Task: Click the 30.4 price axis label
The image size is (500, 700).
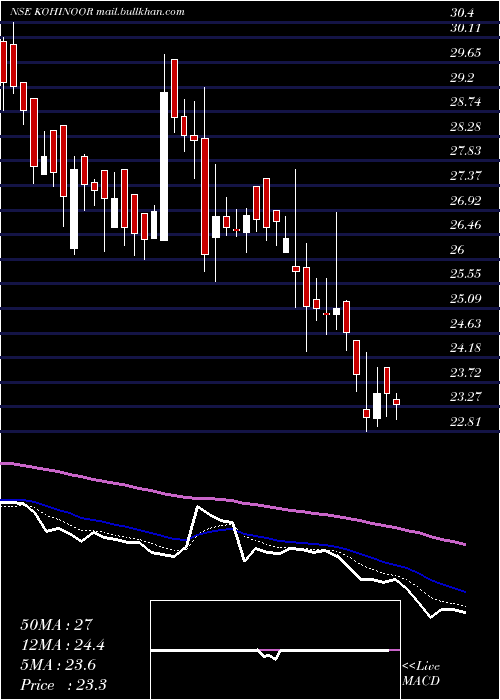Action: tap(461, 13)
